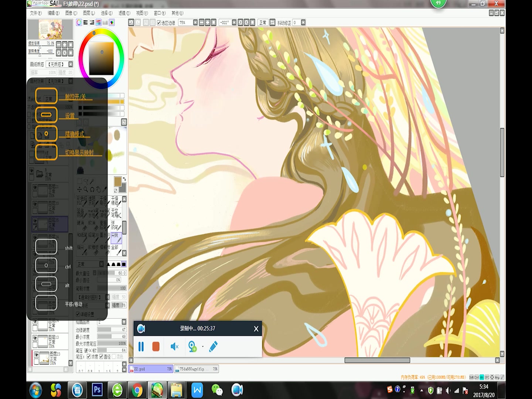Click the navigator canvas thumbnail
This screenshot has height=399, width=532.
[51, 29]
